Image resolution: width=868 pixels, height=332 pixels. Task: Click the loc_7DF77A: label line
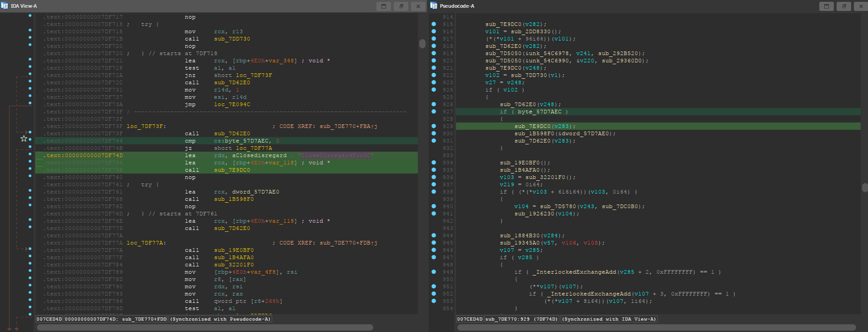[x=147, y=243]
